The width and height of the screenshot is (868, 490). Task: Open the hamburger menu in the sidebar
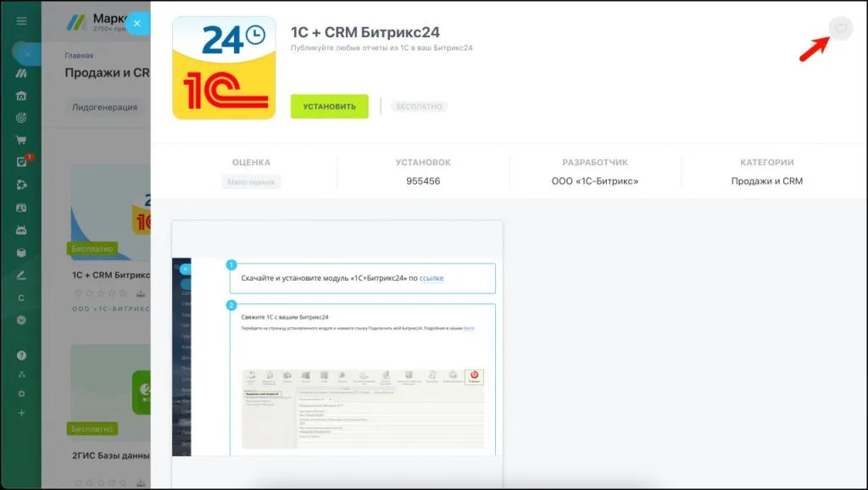(21, 21)
